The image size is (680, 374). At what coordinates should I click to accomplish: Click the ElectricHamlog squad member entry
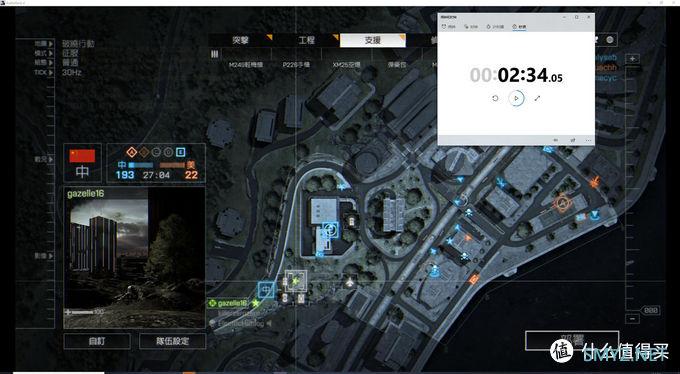coord(240,323)
